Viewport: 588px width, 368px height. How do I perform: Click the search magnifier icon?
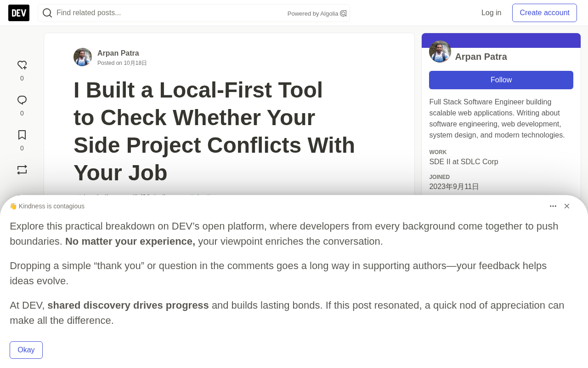(x=47, y=13)
